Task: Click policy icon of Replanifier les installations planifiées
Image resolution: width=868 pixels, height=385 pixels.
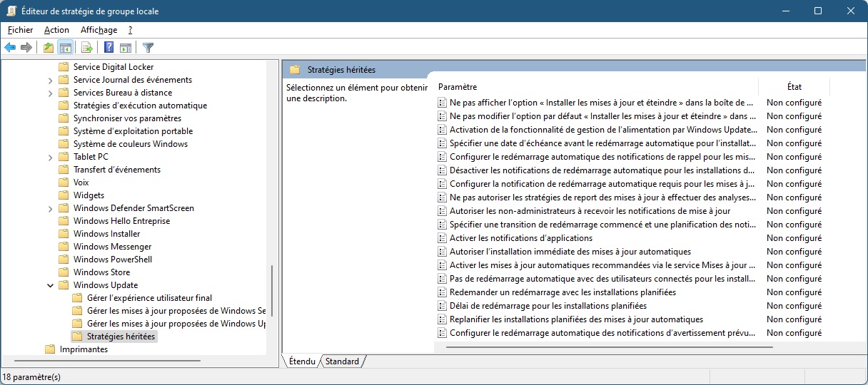Action: point(442,319)
